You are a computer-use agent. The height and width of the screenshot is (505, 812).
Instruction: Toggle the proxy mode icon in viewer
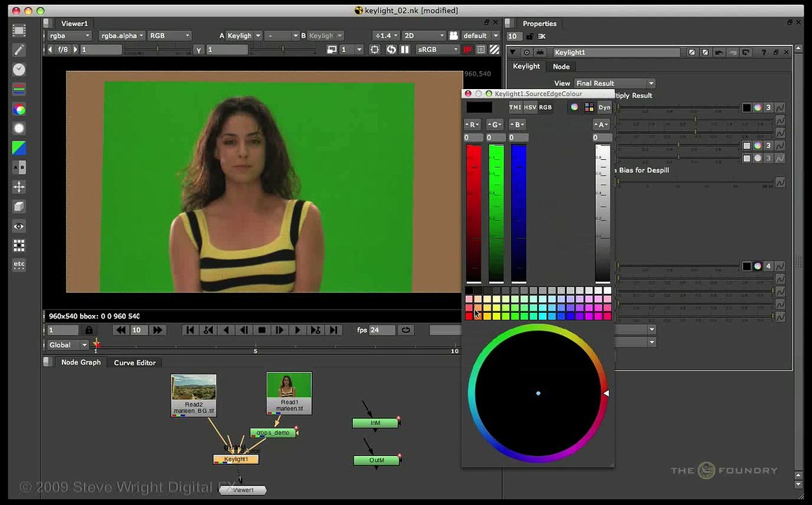[332, 50]
